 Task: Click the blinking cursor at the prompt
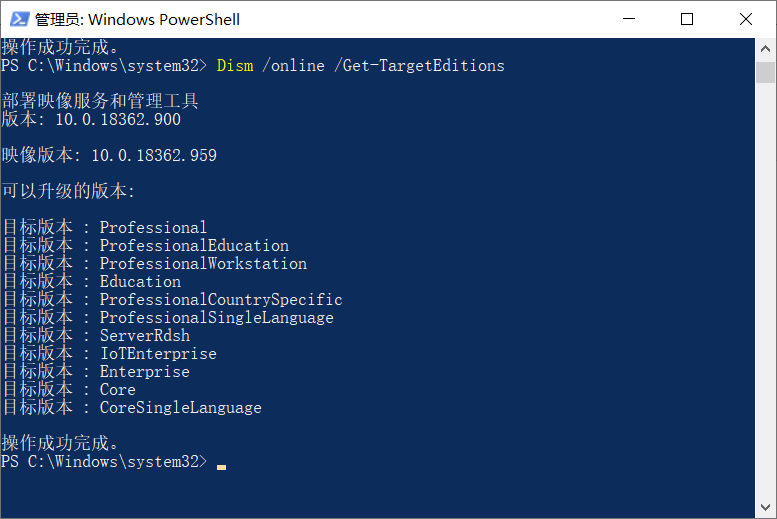coord(222,467)
